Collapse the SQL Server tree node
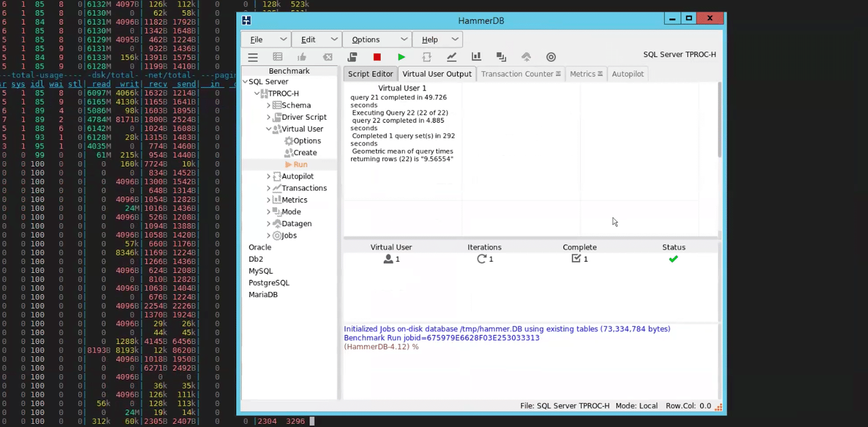The width and height of the screenshot is (868, 427). click(245, 82)
